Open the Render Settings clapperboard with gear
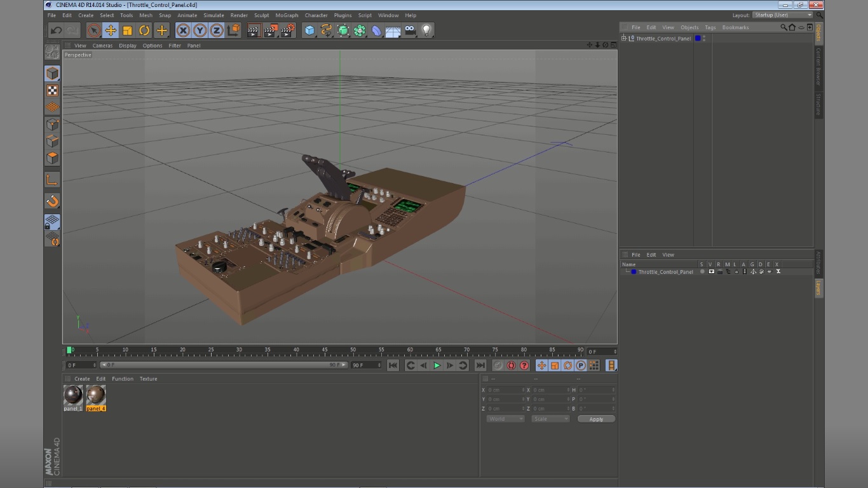The image size is (868, 488). (288, 30)
